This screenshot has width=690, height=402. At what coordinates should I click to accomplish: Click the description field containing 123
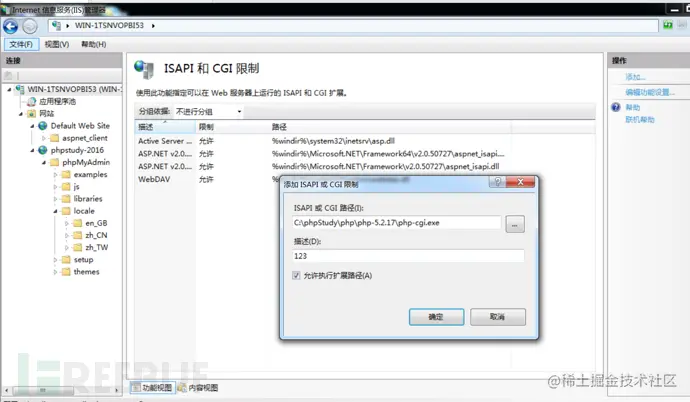[x=408, y=256]
